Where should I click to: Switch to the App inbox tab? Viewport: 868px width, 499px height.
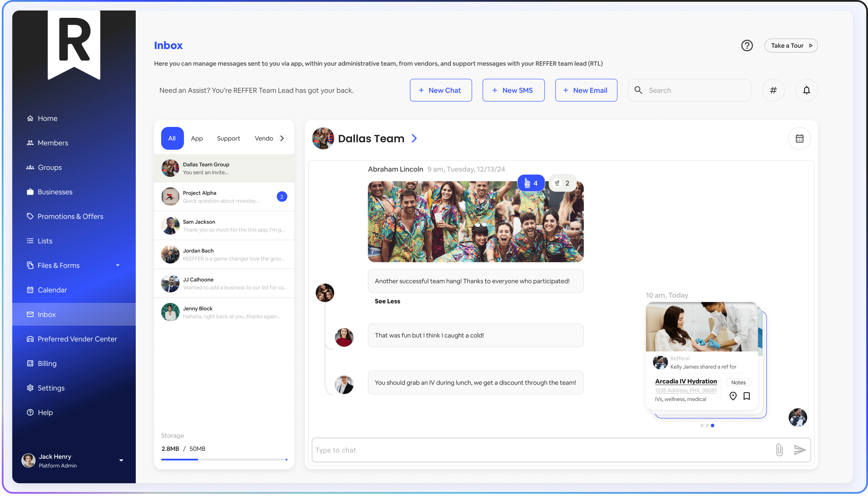pyautogui.click(x=197, y=138)
